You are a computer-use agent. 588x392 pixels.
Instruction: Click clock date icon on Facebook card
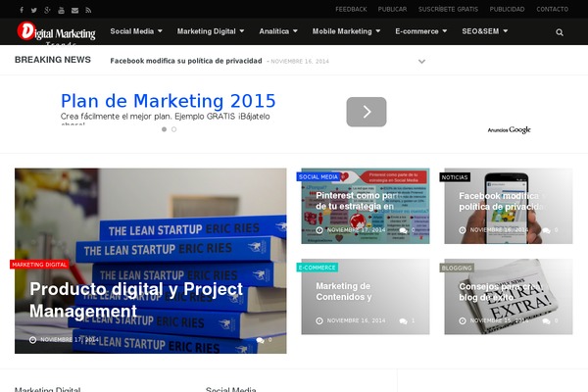(463, 230)
